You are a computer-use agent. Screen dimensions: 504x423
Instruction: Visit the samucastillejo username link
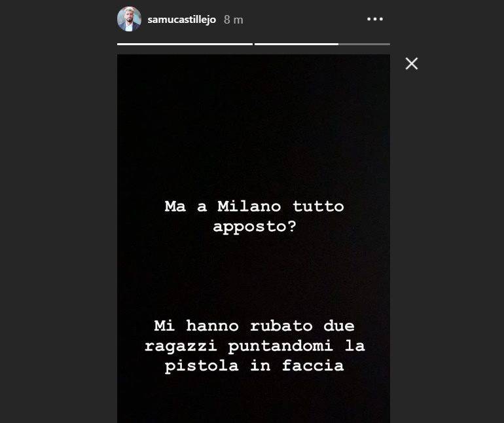point(181,20)
